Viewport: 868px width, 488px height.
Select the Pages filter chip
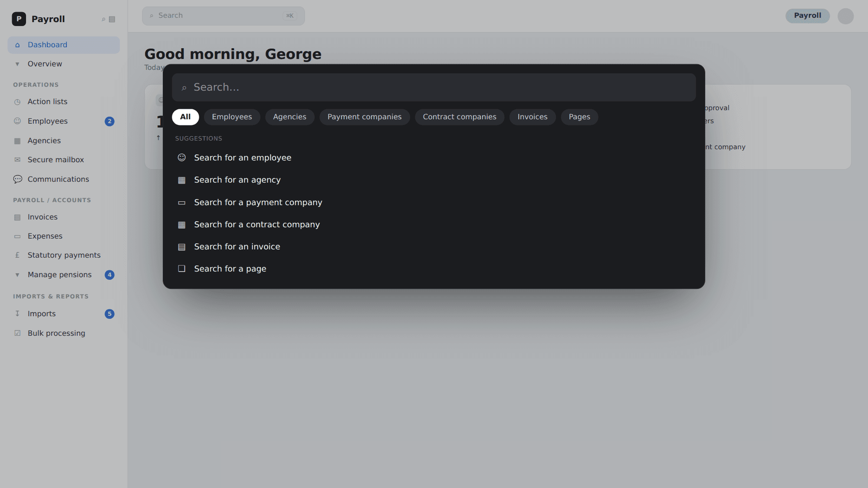pyautogui.click(x=579, y=117)
